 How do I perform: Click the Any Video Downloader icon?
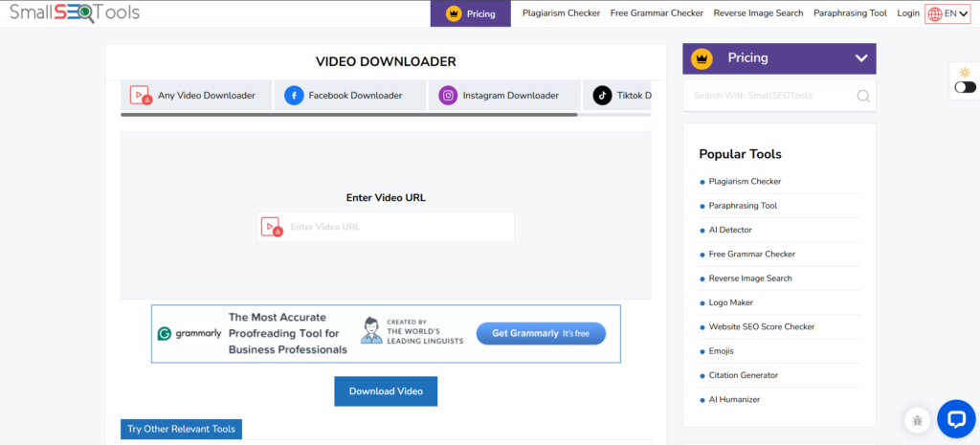tap(142, 95)
